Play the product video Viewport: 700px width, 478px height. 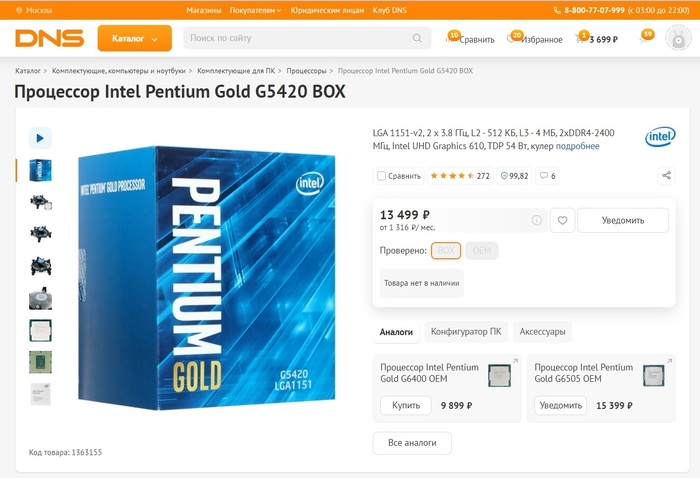coord(40,138)
